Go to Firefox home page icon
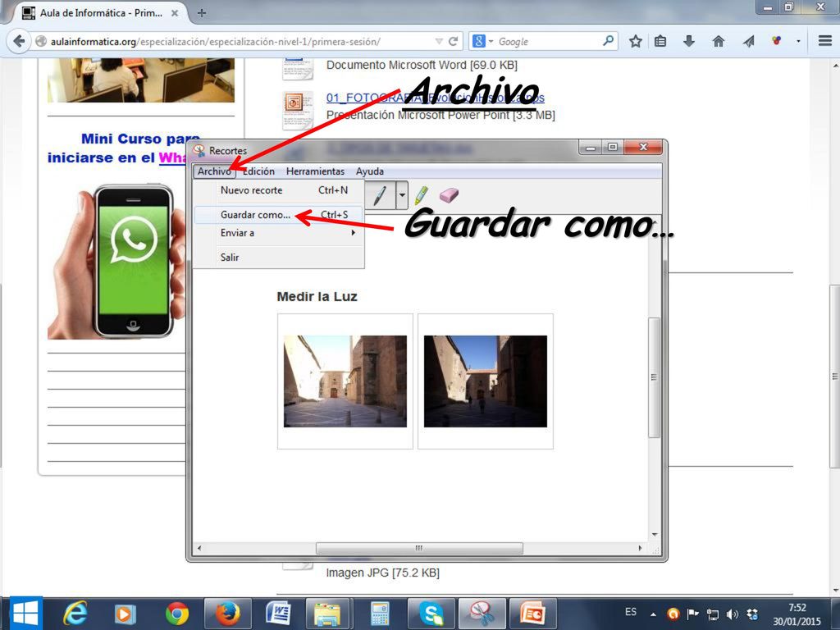The height and width of the screenshot is (630, 840). 719,41
